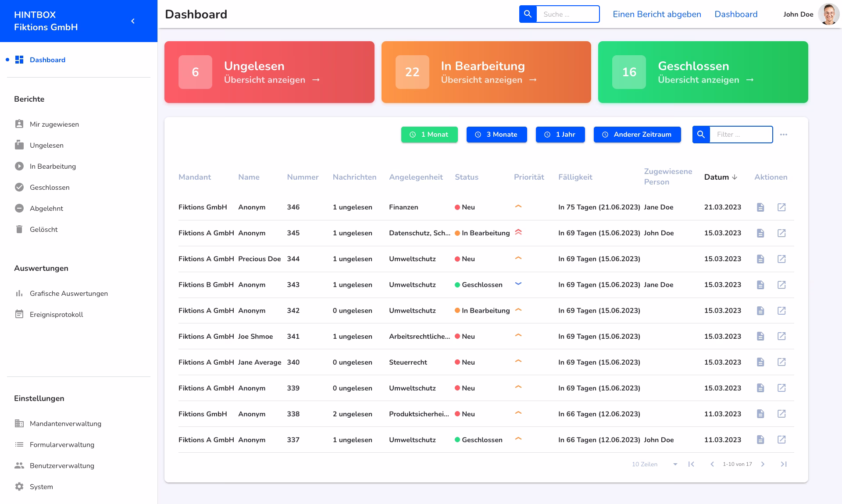
Task: Activate the 3 Monate filter
Action: click(x=497, y=135)
